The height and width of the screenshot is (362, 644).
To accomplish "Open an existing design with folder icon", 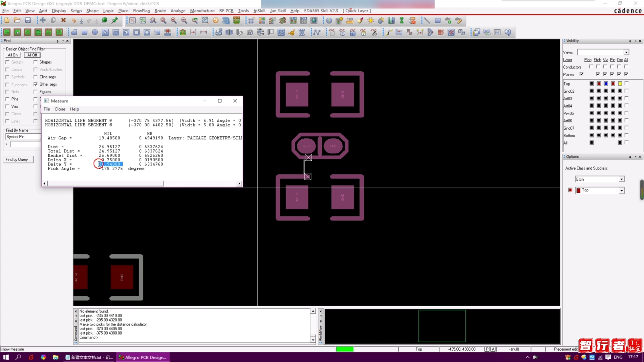I will pos(17,20).
